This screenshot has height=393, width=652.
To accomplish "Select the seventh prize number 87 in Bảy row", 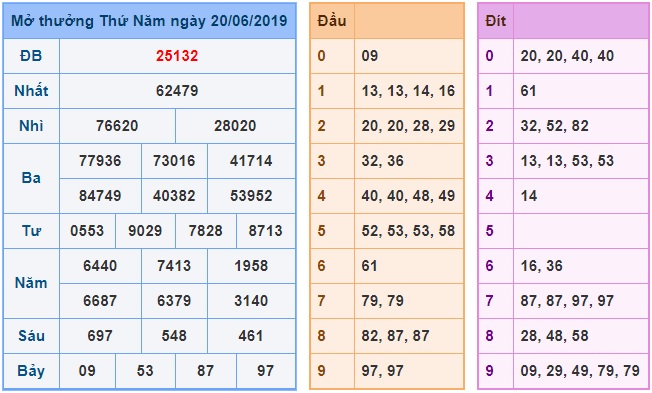I will 205,370.
